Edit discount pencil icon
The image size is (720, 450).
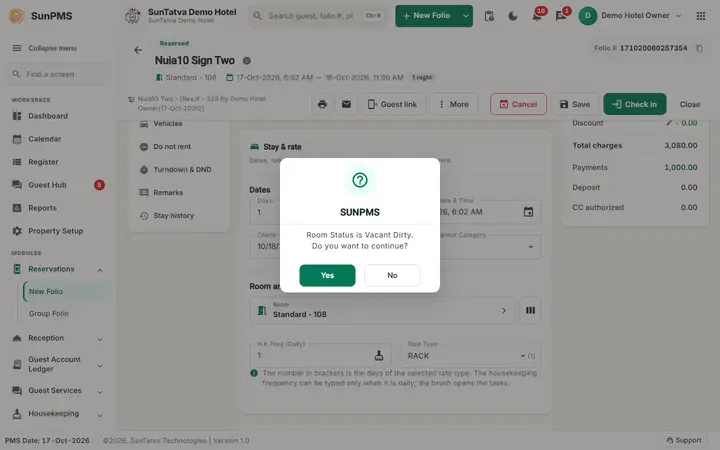pos(669,123)
